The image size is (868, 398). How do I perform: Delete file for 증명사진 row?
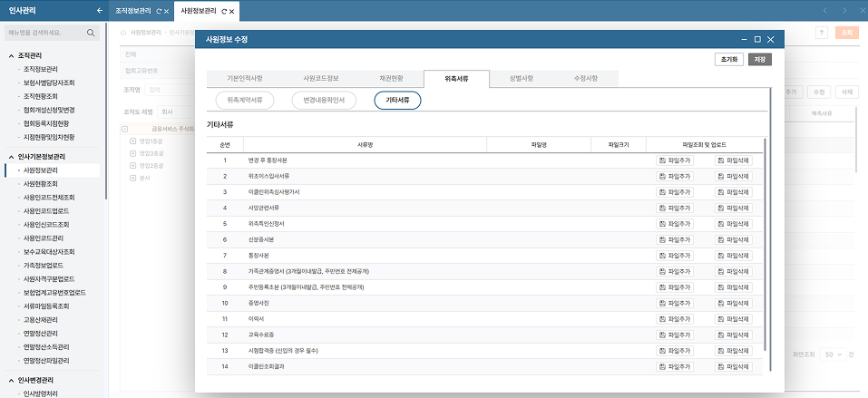pos(734,303)
